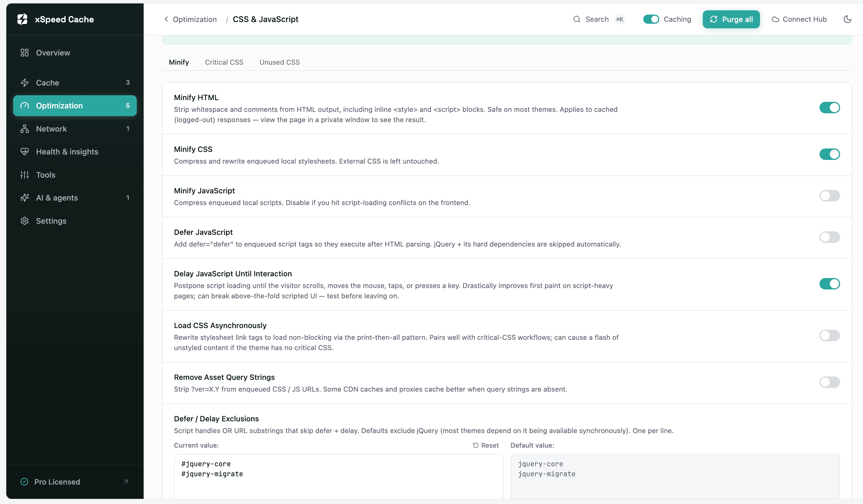
Task: Open the Health & insights menu item
Action: 75,152
